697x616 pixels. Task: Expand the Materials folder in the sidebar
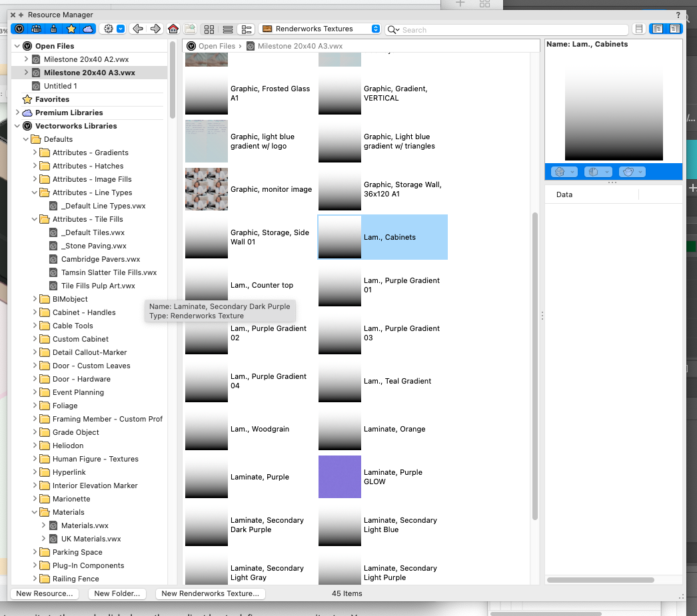(35, 512)
